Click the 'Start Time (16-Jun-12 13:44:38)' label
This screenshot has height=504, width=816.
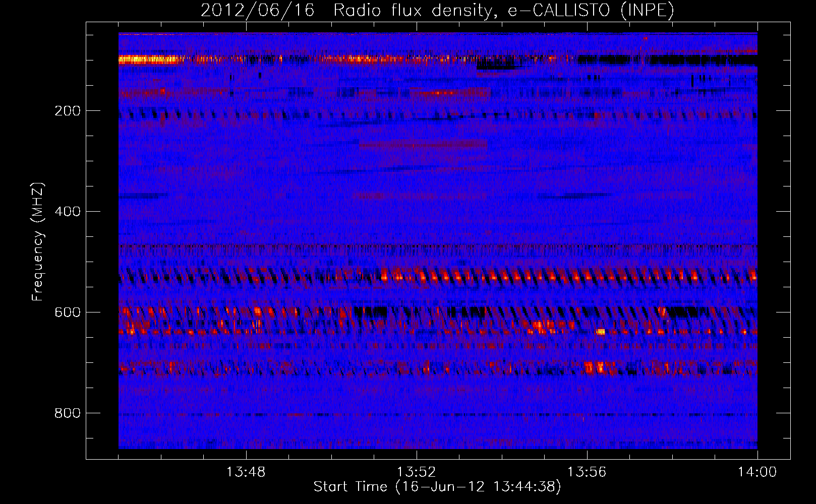[x=437, y=487]
